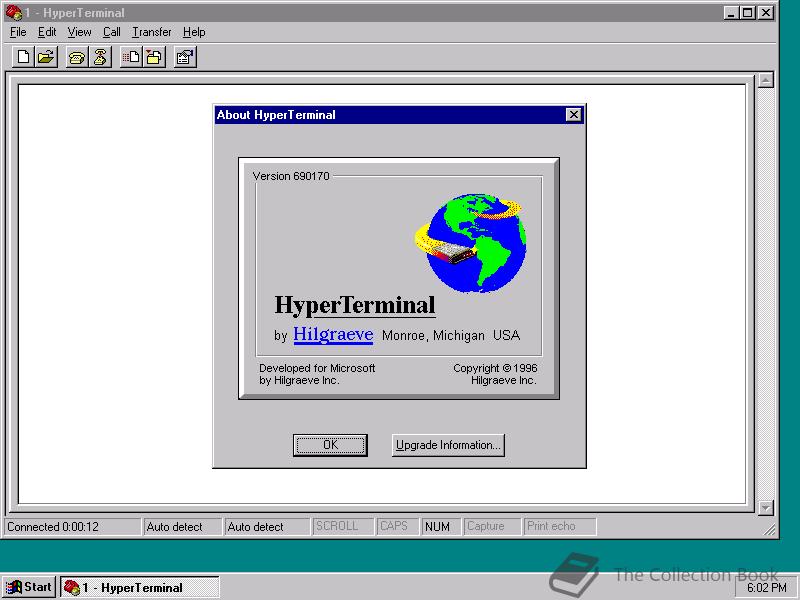This screenshot has width=800, height=600.
Task: Click the second Auto detect status field
Action: [267, 527]
